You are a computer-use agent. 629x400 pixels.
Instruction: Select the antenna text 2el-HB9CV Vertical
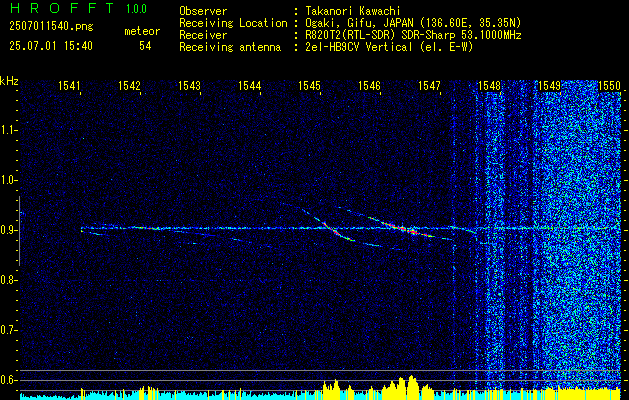tap(359, 47)
